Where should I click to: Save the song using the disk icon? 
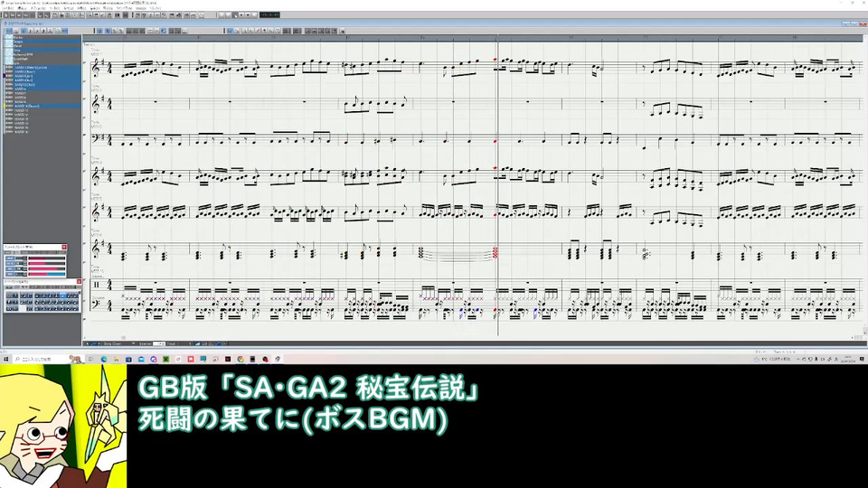(x=19, y=15)
